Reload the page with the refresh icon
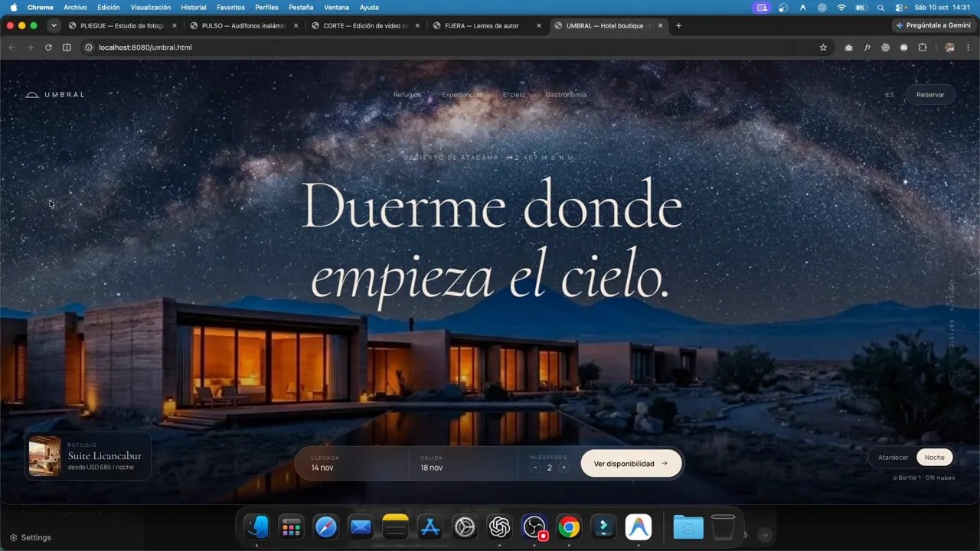Viewport: 980px width, 551px height. click(x=48, y=47)
